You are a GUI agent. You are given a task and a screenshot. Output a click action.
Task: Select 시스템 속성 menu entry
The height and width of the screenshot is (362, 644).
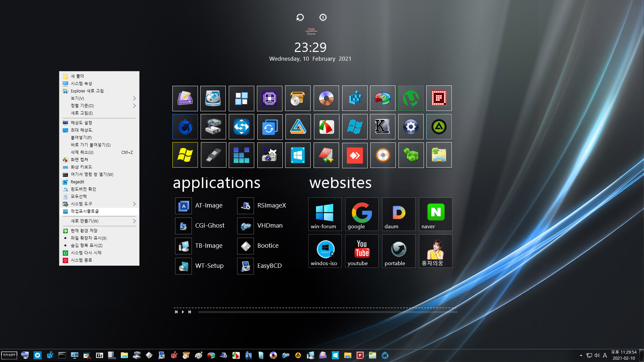pyautogui.click(x=99, y=83)
